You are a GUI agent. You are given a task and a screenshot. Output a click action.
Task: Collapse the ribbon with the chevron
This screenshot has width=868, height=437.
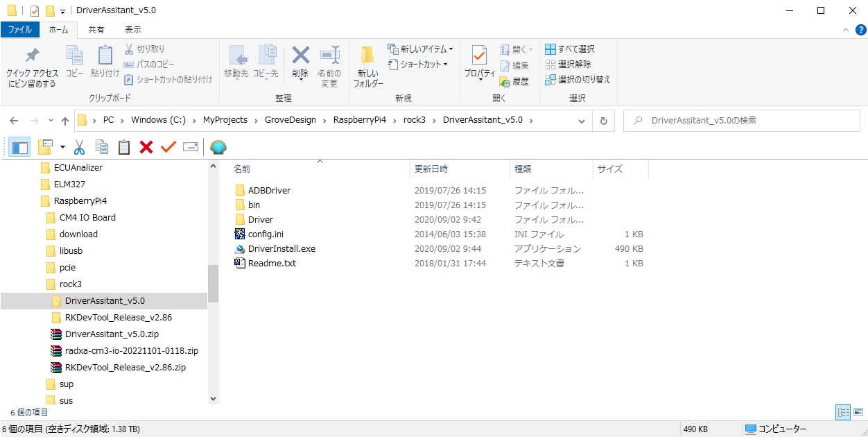pos(845,30)
